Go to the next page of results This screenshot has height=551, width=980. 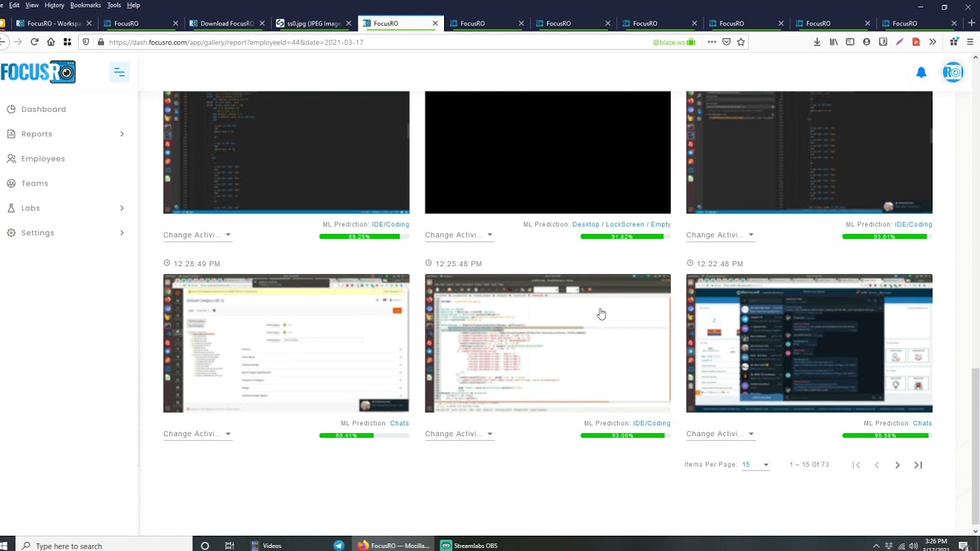(897, 465)
